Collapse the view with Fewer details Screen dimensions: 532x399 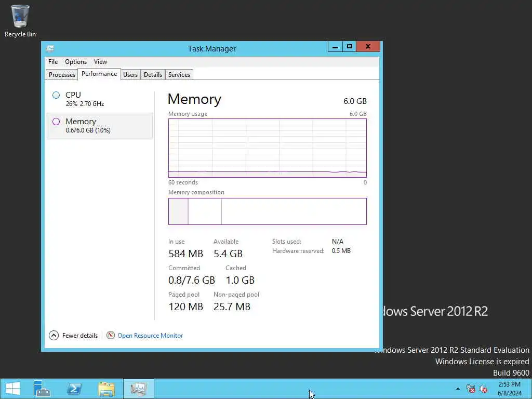click(73, 335)
